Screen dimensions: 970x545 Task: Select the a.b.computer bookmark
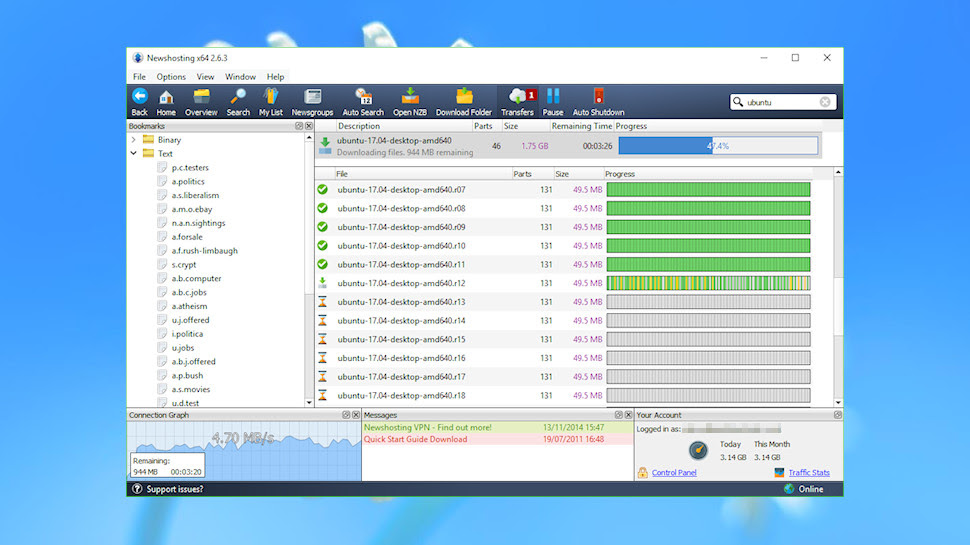click(196, 278)
